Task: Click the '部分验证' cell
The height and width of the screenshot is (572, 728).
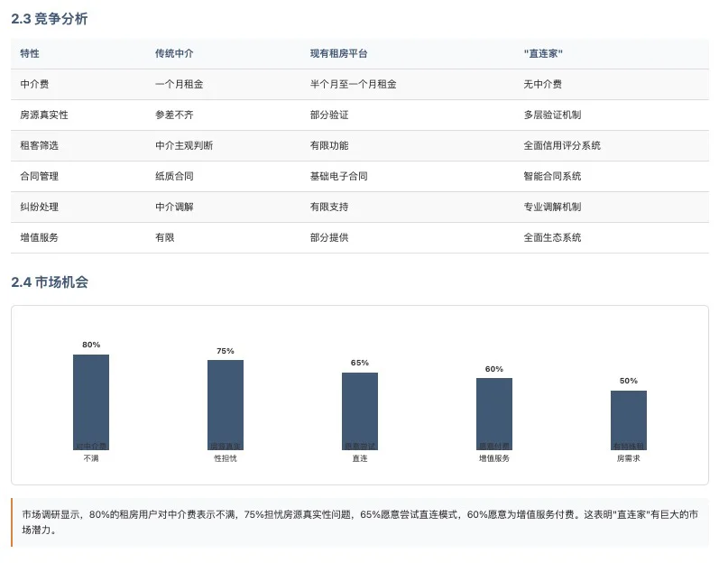Action: point(329,115)
